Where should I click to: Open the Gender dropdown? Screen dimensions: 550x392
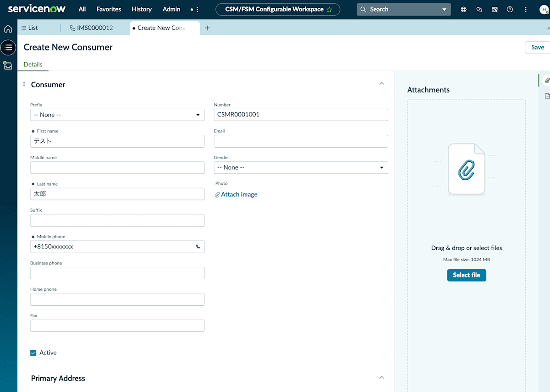tap(301, 167)
